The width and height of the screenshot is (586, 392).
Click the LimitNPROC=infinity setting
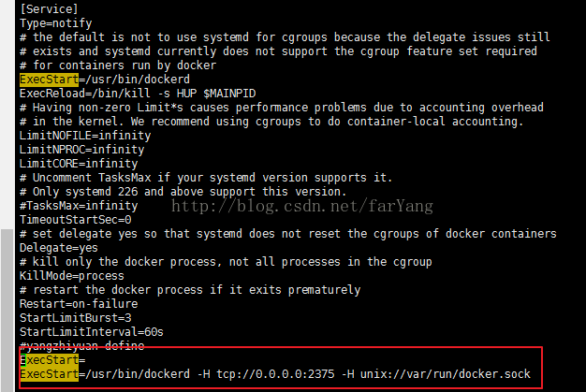pos(81,150)
